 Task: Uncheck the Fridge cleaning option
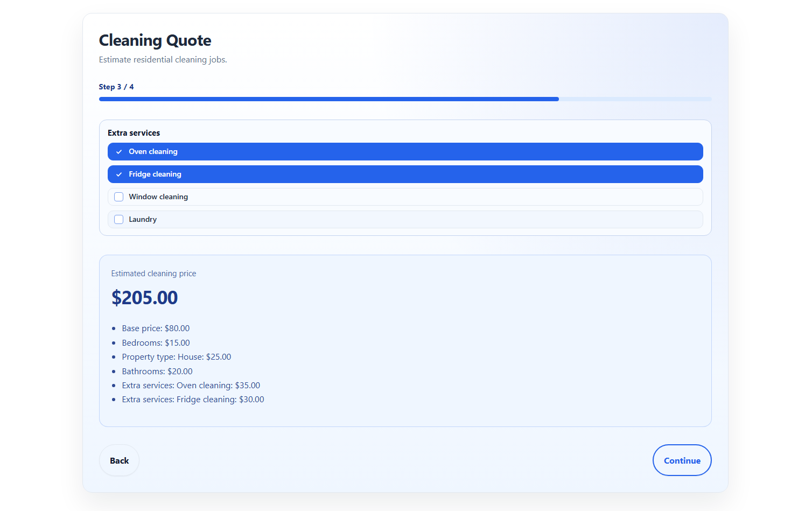[x=405, y=174]
